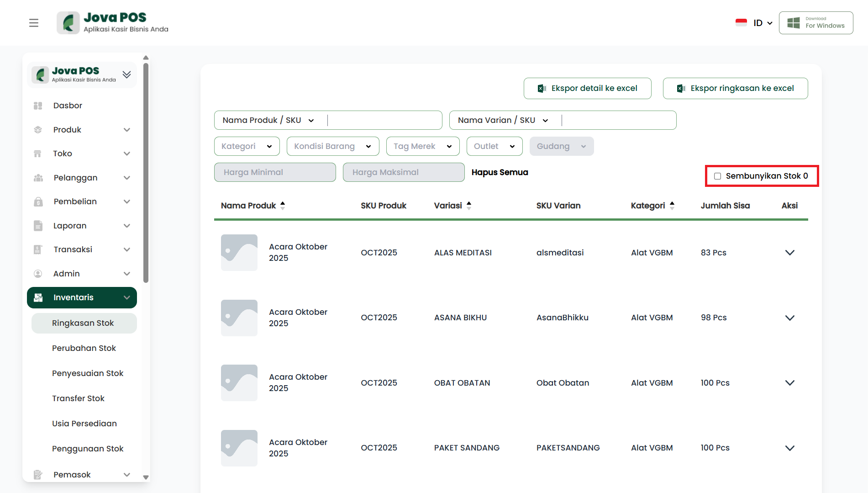The image size is (868, 493).
Task: Sort the Variasi column
Action: (469, 206)
